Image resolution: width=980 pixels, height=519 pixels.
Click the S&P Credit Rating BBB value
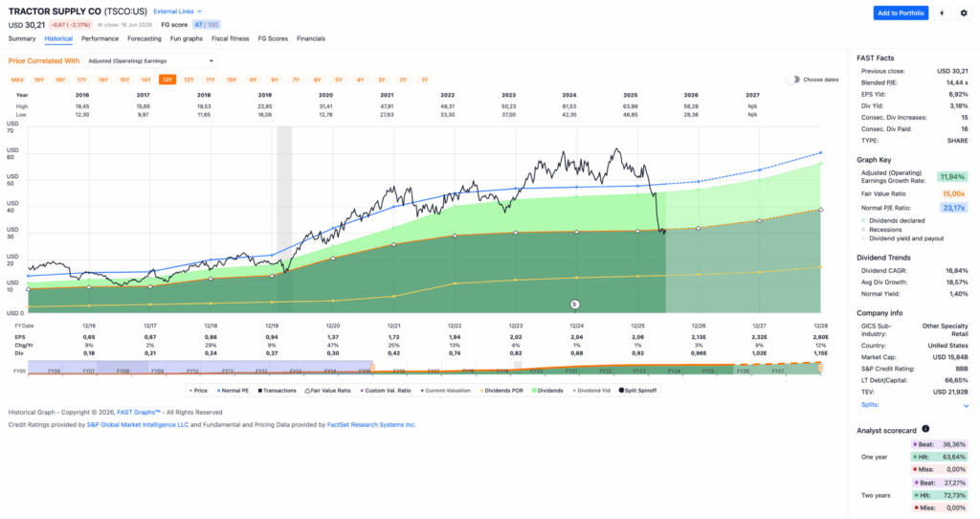click(x=962, y=369)
